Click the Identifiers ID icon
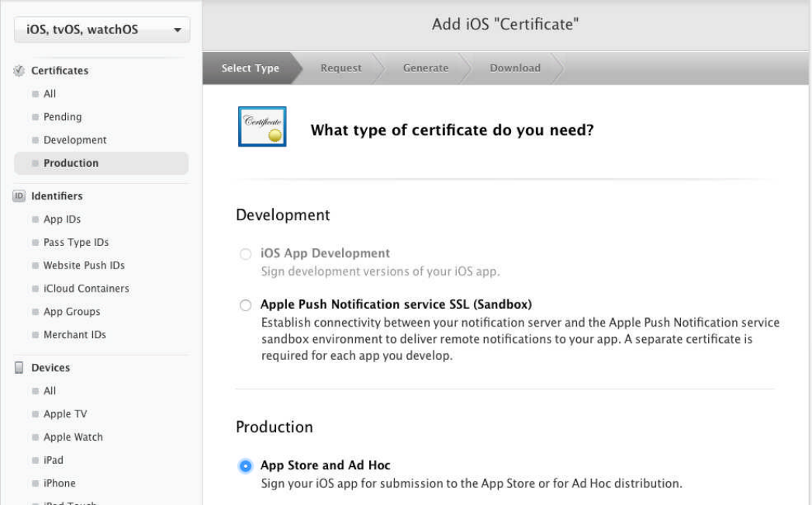812x505 pixels. tap(19, 195)
